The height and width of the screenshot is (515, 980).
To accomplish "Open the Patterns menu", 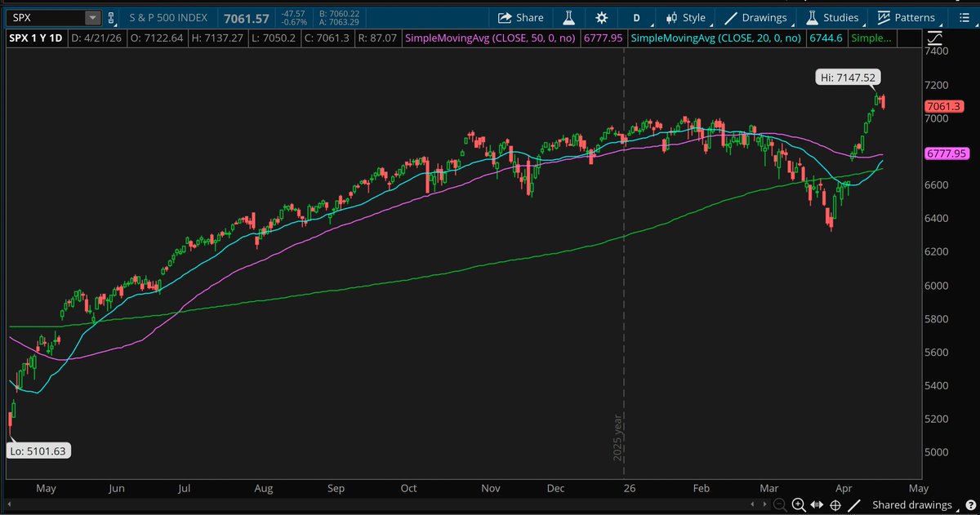I will (x=906, y=17).
